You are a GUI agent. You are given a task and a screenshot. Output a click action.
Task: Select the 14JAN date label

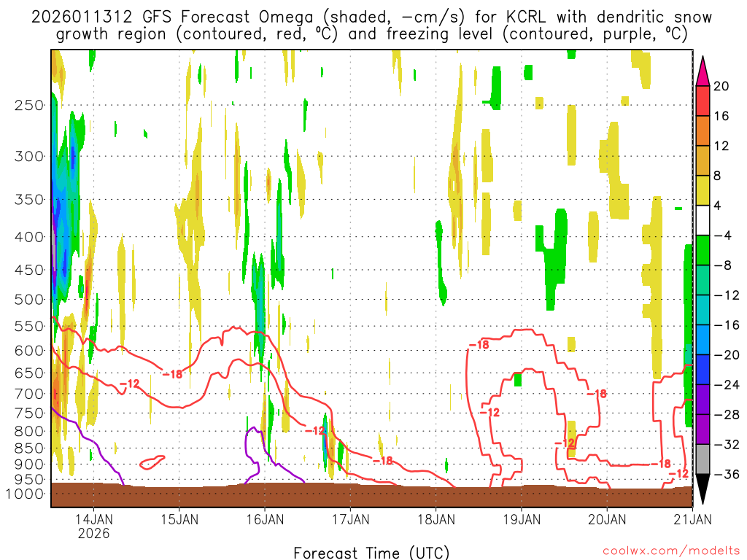[94, 519]
